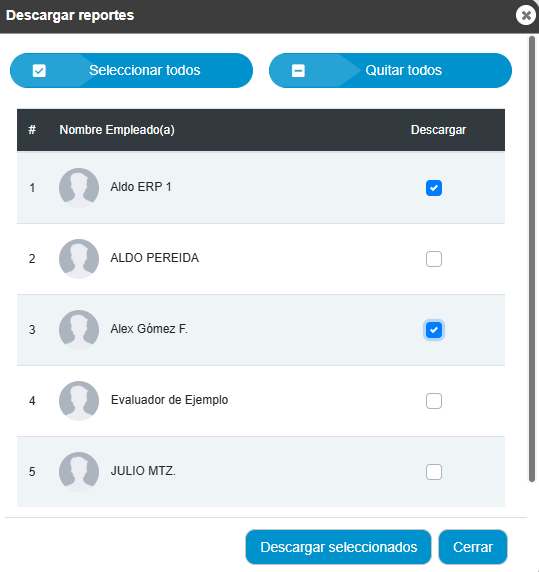
Task: Click the Descargar column header
Action: pyautogui.click(x=438, y=130)
